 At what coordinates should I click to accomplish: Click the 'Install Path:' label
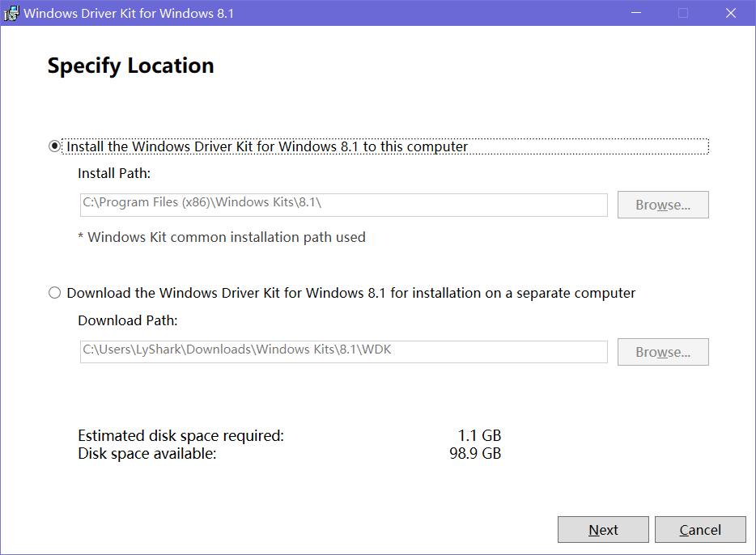pos(114,173)
